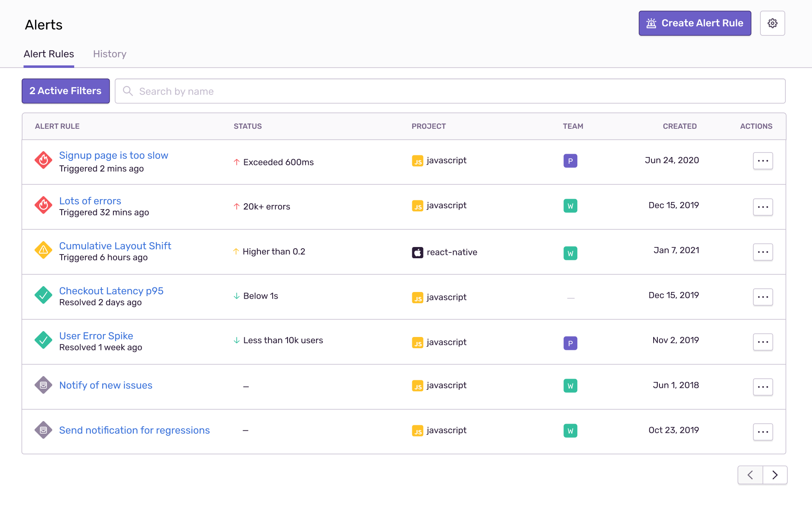Select the Alert Rules tab
812x509 pixels.
tap(49, 54)
